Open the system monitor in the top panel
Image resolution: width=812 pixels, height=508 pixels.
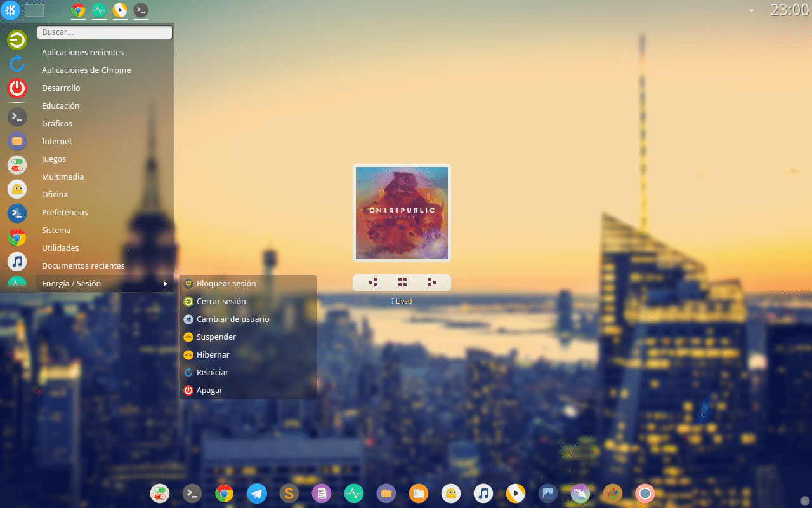coord(99,10)
